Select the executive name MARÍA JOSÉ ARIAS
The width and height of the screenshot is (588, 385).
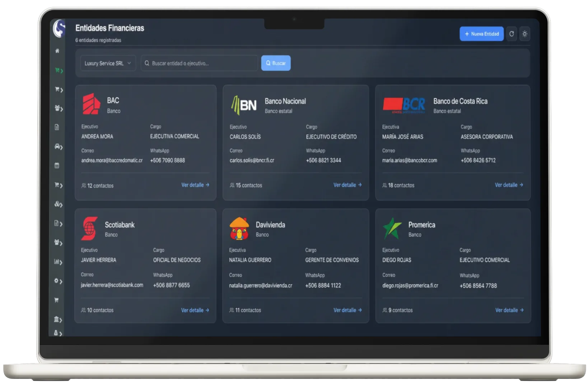403,137
